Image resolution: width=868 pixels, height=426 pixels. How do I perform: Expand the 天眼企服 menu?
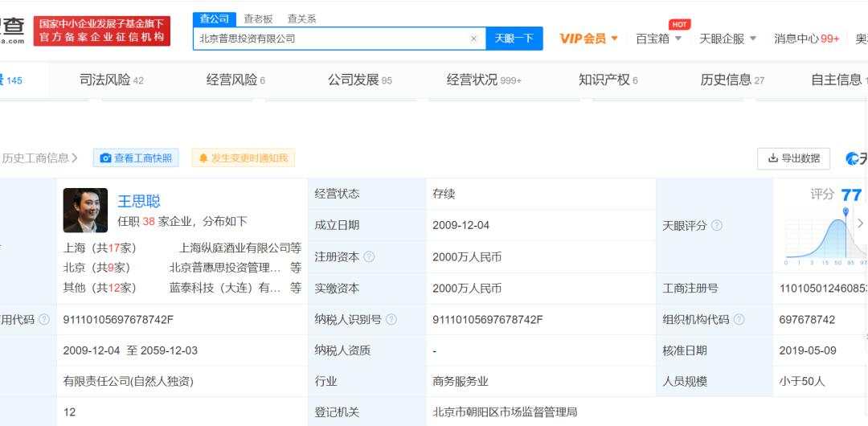coord(727,39)
